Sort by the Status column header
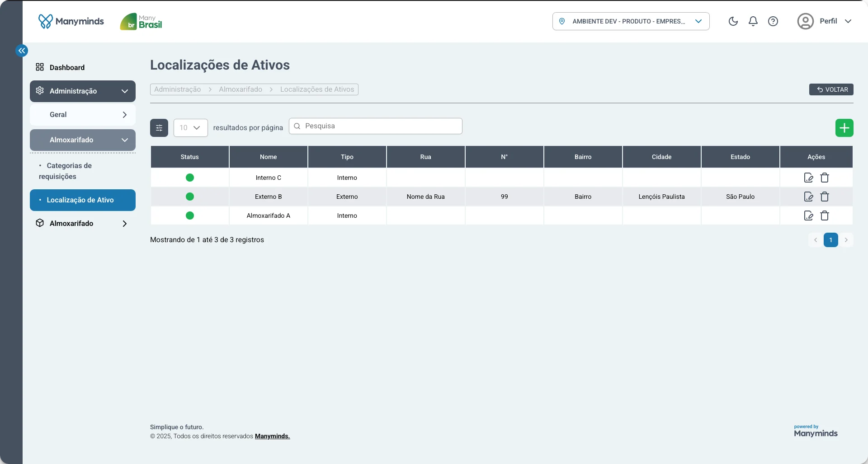The width and height of the screenshot is (868, 464). coord(190,157)
